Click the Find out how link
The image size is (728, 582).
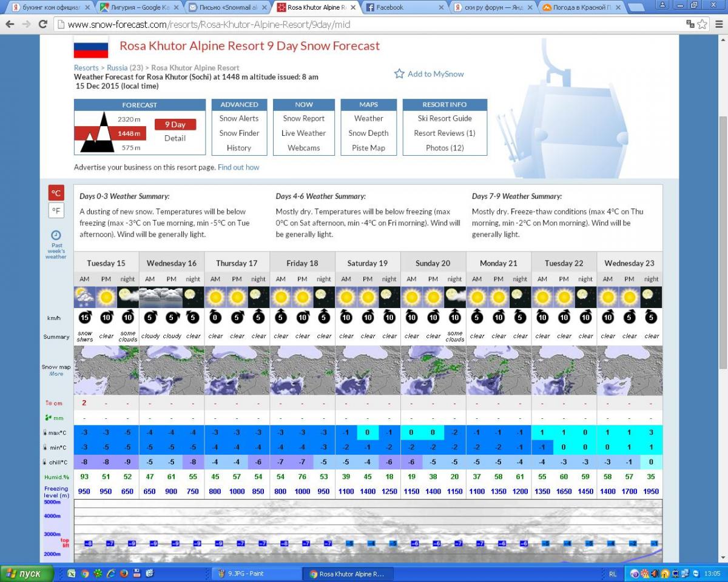coord(238,167)
